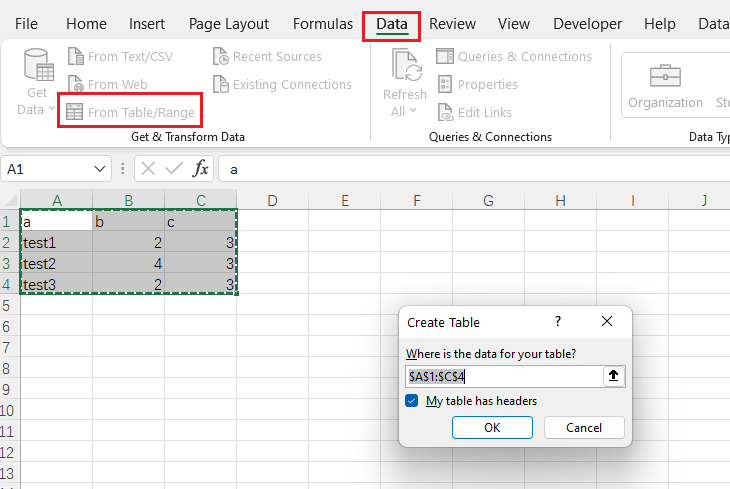Switch to the Home tab
This screenshot has height=489, width=730.
[x=86, y=24]
